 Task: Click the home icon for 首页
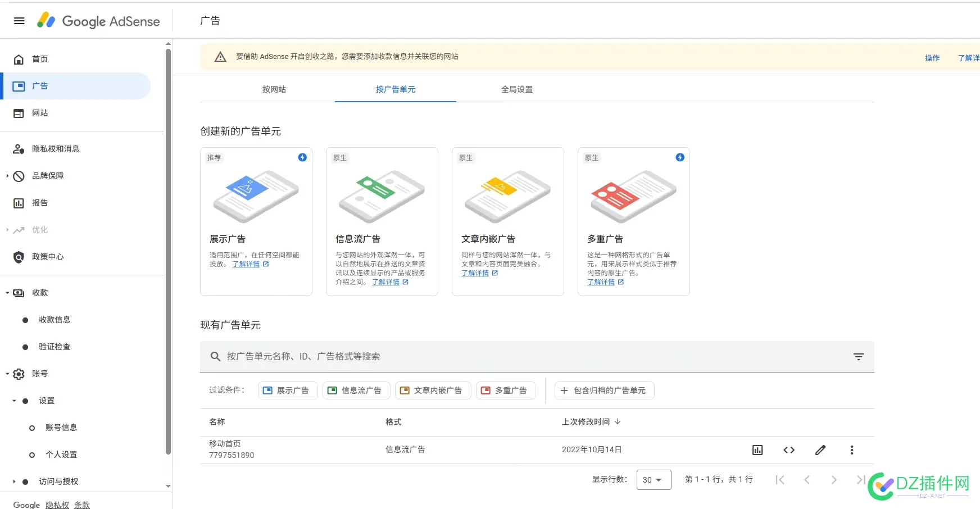point(19,59)
